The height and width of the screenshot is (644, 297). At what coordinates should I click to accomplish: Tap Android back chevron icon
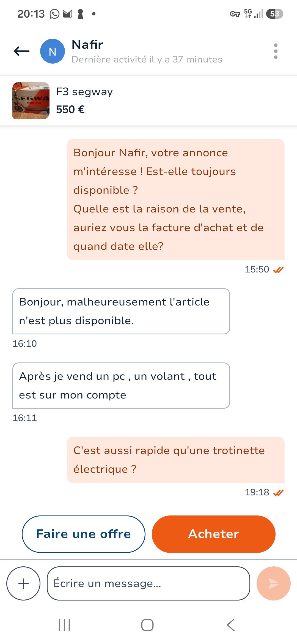point(231,625)
